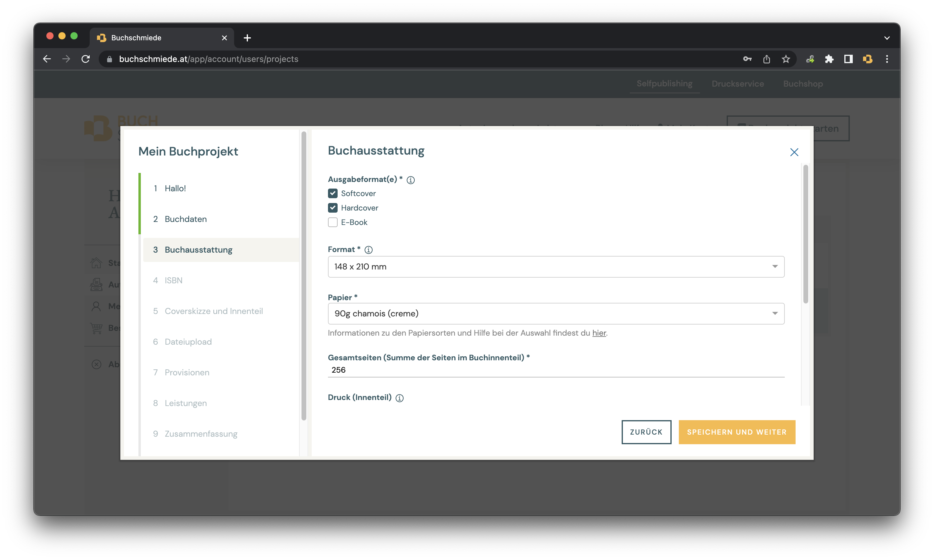Image resolution: width=934 pixels, height=560 pixels.
Task: Click info icon beside Format label
Action: tap(369, 250)
